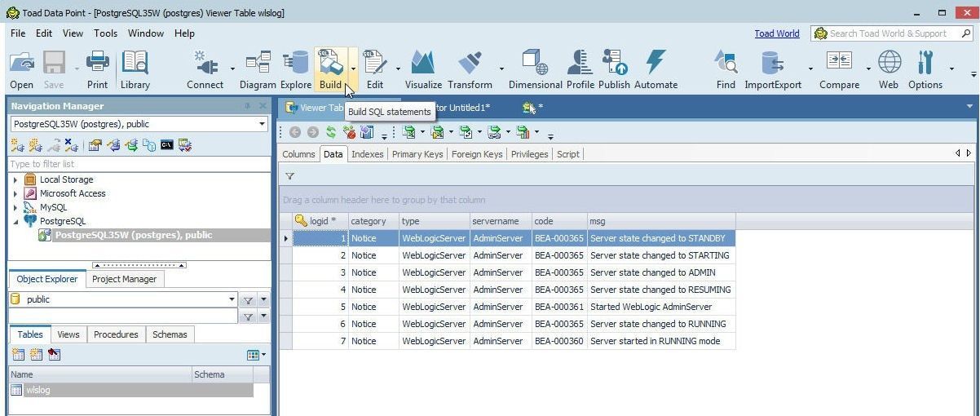Viewport: 980px width, 416px height.
Task: Click the black command-prompt icon in Navigation Manager
Action: 166,145
